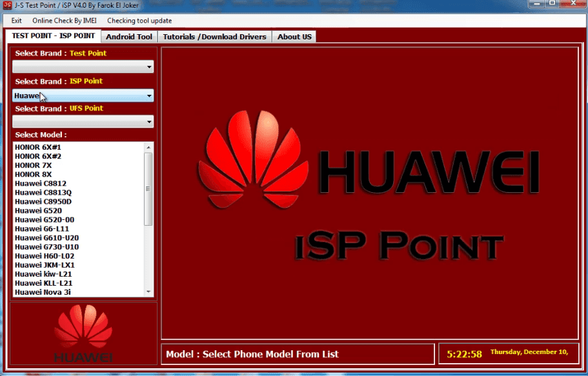Select Huawei Nova 3i model

[43, 292]
